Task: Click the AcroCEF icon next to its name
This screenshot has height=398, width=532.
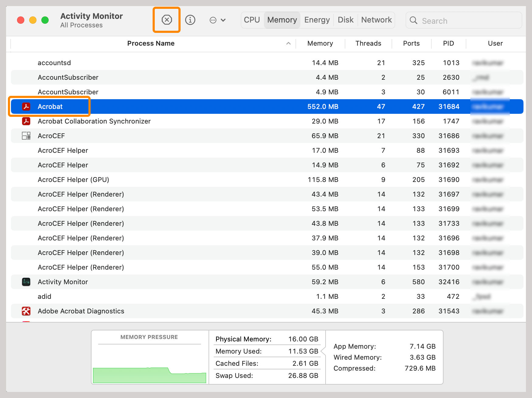Action: [x=26, y=136]
